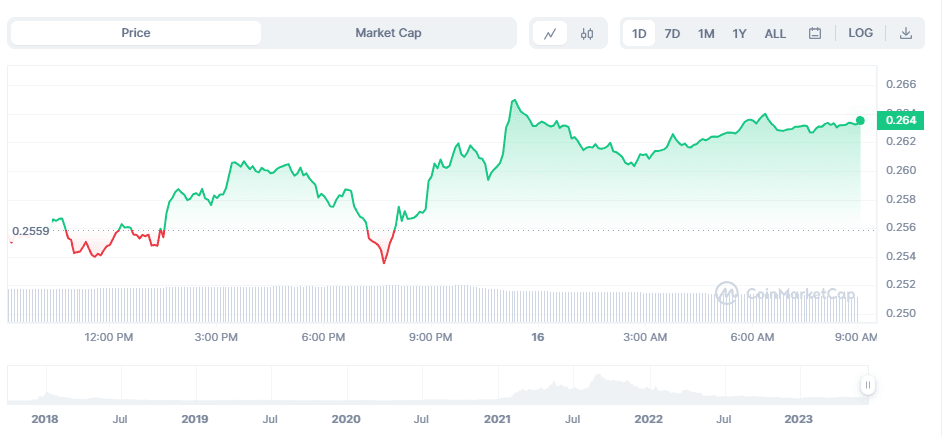Click the 0.2559 opening price label
Viewport: 942px width, 436px height.
[30, 231]
